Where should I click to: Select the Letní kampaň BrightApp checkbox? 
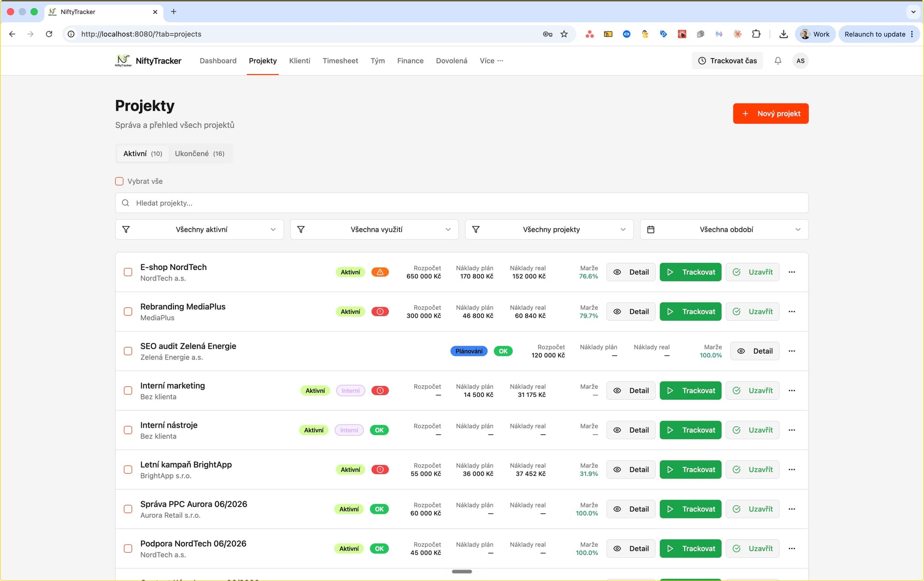128,470
